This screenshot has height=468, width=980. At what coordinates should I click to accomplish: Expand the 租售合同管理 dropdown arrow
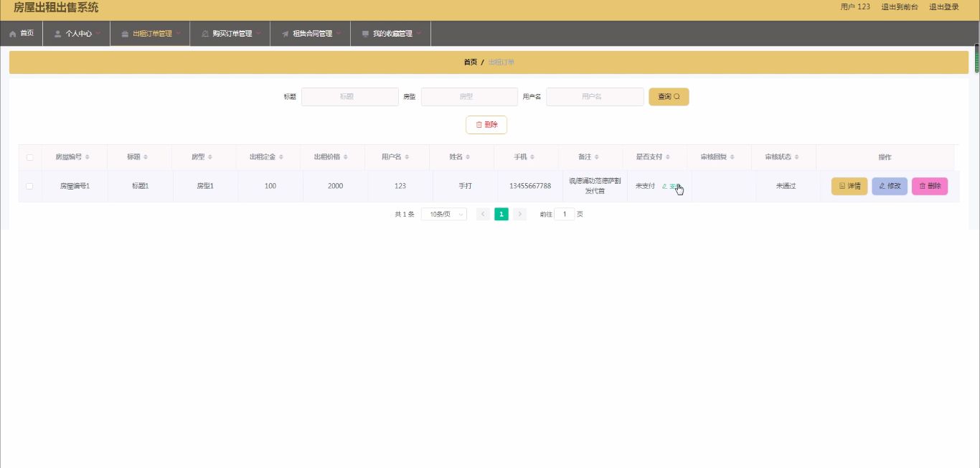339,34
